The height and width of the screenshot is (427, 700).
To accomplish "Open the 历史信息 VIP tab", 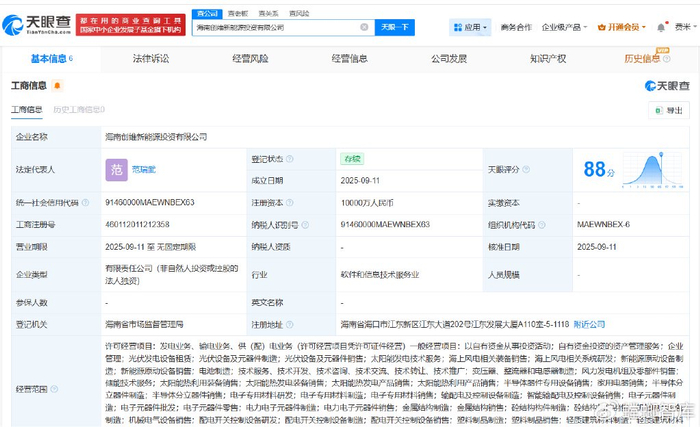I will (x=642, y=59).
